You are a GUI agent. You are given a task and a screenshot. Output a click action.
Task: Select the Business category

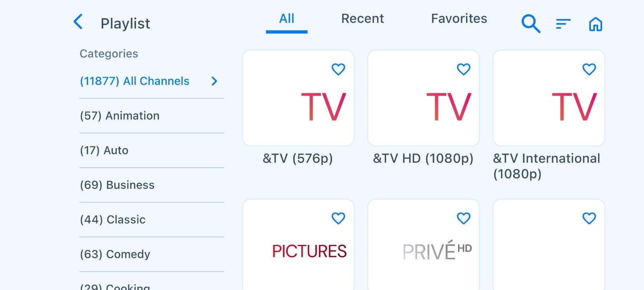117,185
